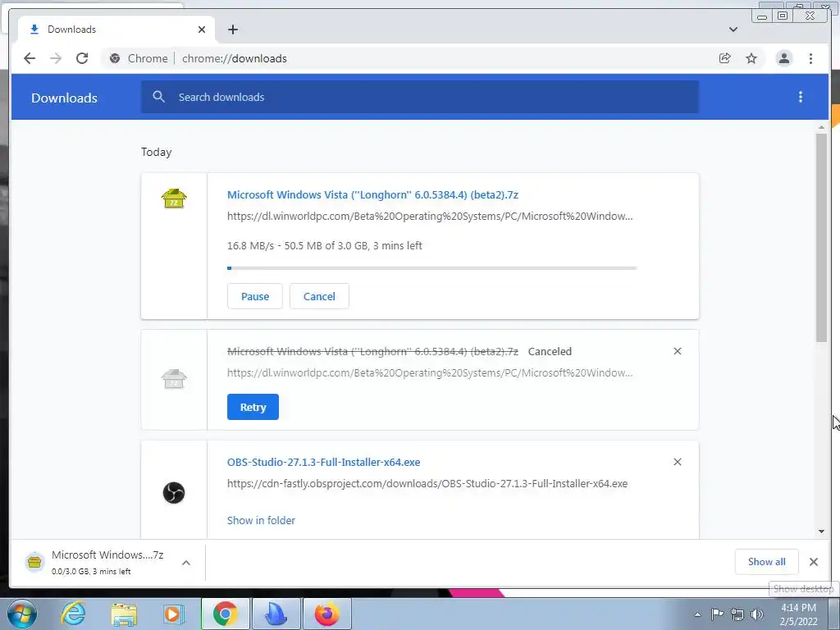Open the blue fin app on taskbar
The image size is (840, 630).
point(276,614)
